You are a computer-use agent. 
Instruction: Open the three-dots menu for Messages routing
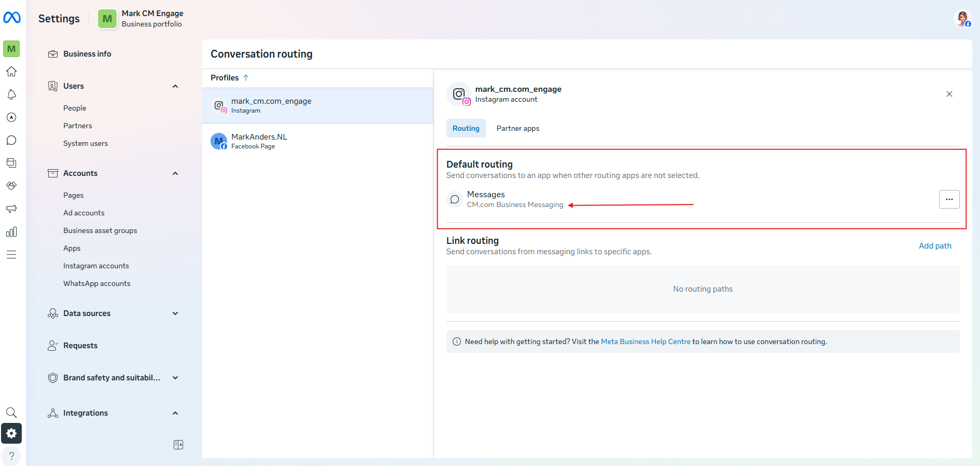point(949,199)
